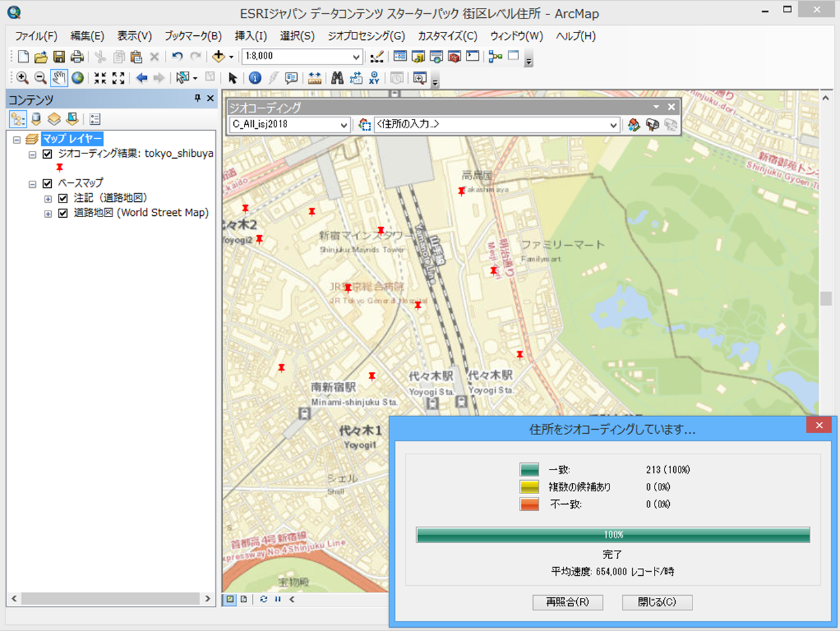Open the ArcToolbox window icon
The height and width of the screenshot is (631, 840).
click(454, 56)
